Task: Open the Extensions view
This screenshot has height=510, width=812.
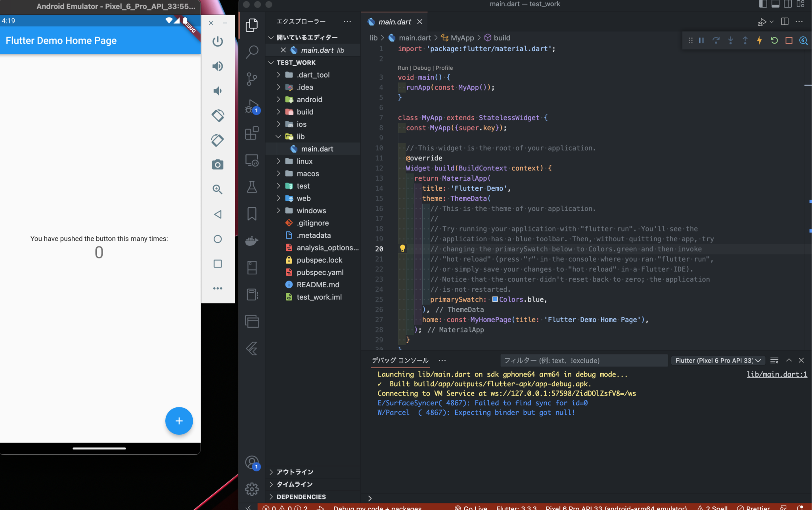Action: coord(252,134)
